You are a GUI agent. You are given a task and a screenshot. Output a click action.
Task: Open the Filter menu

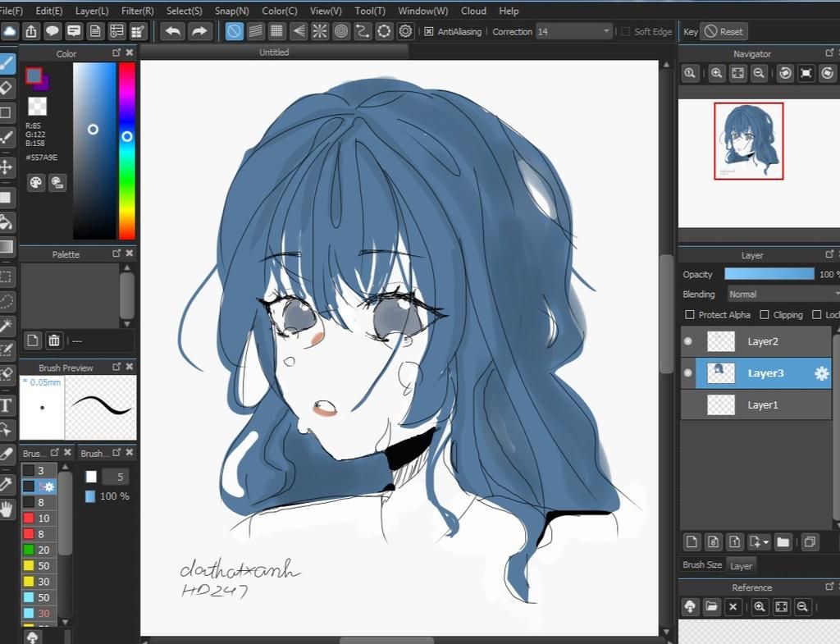(138, 11)
